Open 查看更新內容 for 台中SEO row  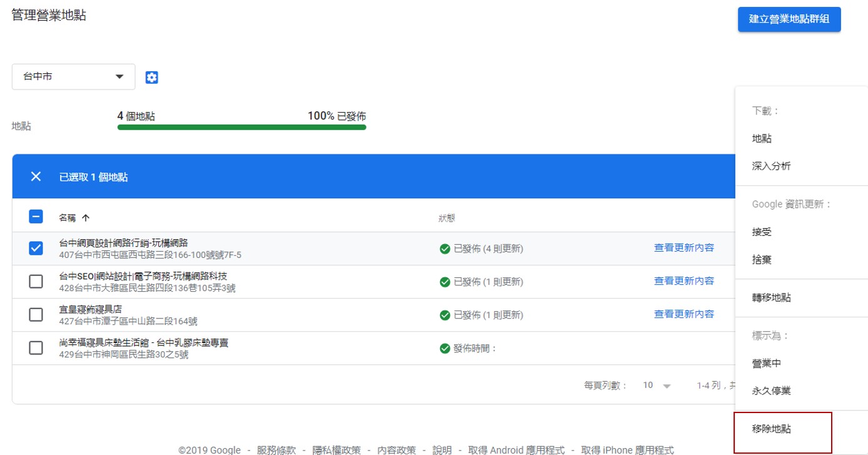click(684, 281)
